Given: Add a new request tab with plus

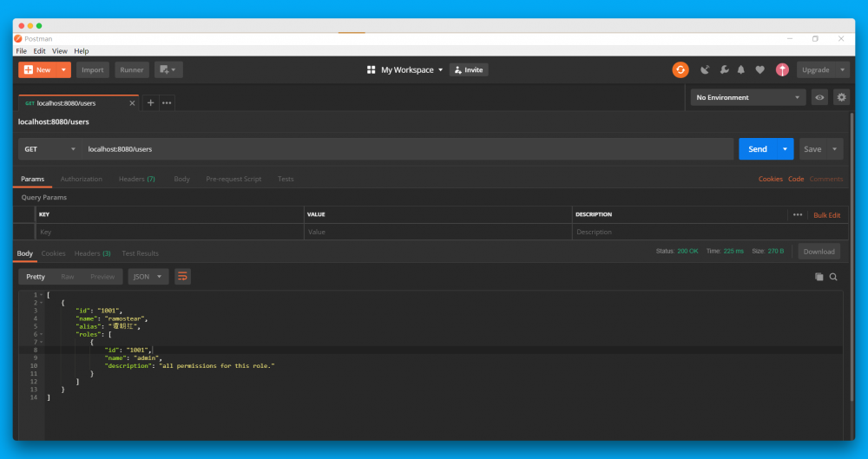Looking at the screenshot, I should [x=150, y=103].
